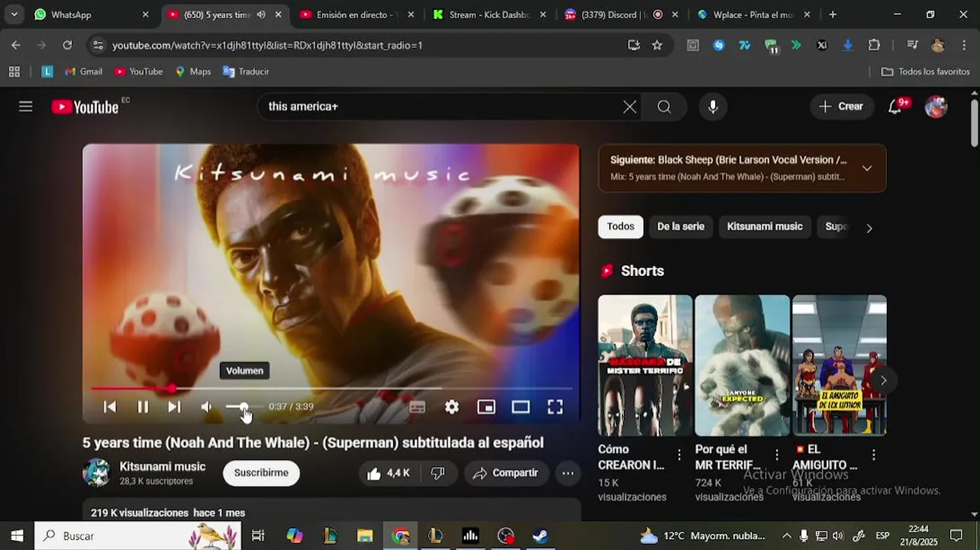Pause the playing video
This screenshot has height=550, width=980.
[x=143, y=407]
